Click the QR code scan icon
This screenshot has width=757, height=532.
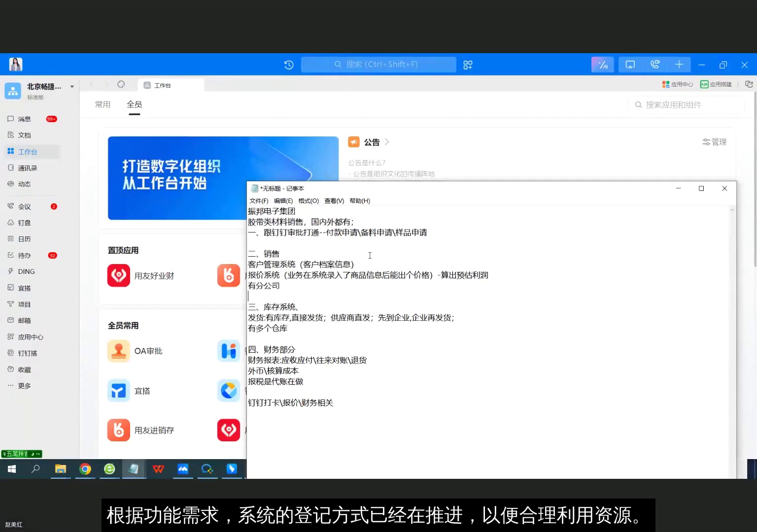[467, 65]
